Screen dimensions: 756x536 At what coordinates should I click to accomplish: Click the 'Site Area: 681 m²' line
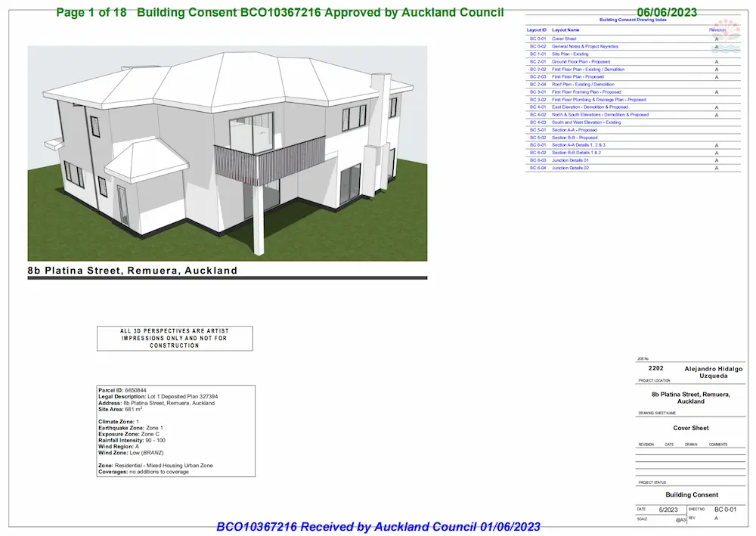[120, 409]
